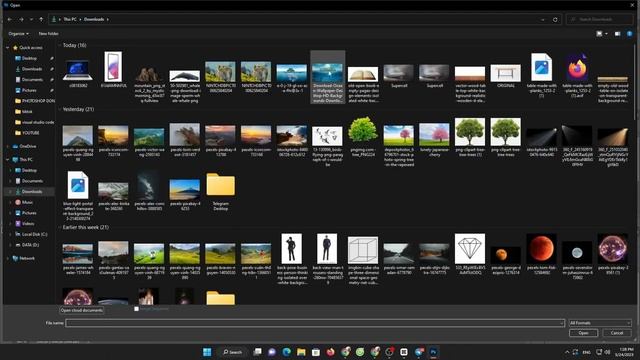Select the green tree png thumbnail

363,129
